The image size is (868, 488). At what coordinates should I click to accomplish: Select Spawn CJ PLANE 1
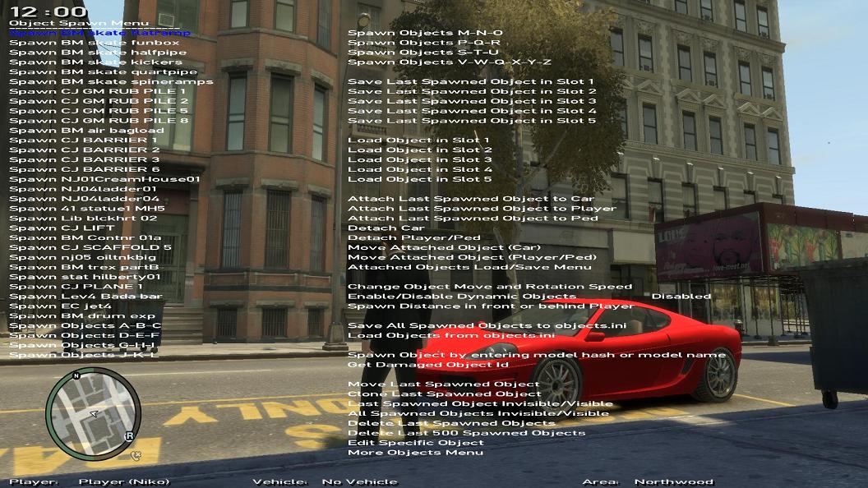click(76, 287)
